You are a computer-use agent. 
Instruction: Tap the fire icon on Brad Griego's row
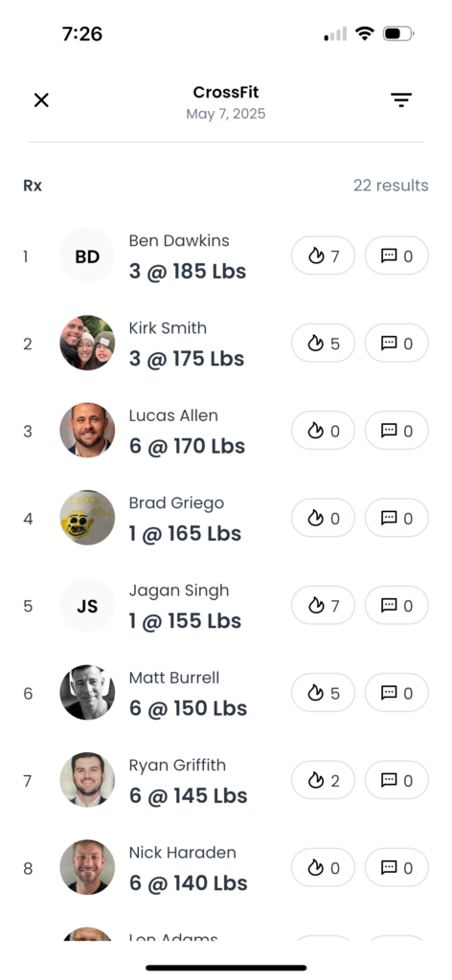coord(324,518)
